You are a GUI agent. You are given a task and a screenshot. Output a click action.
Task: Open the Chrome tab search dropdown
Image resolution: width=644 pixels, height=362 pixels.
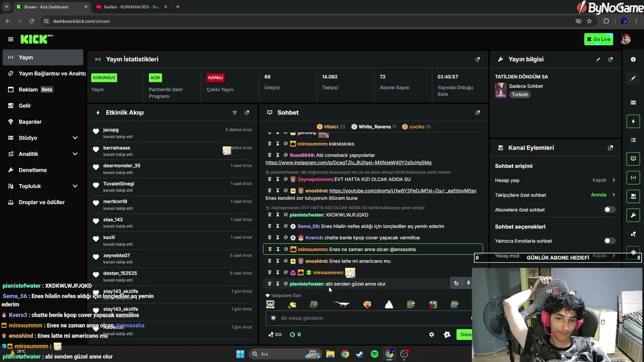coord(7,7)
